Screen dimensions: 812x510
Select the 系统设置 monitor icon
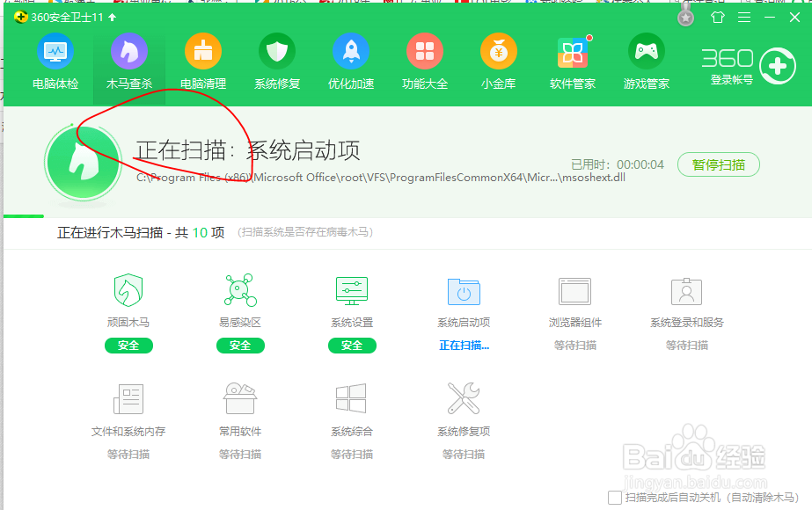click(352, 290)
